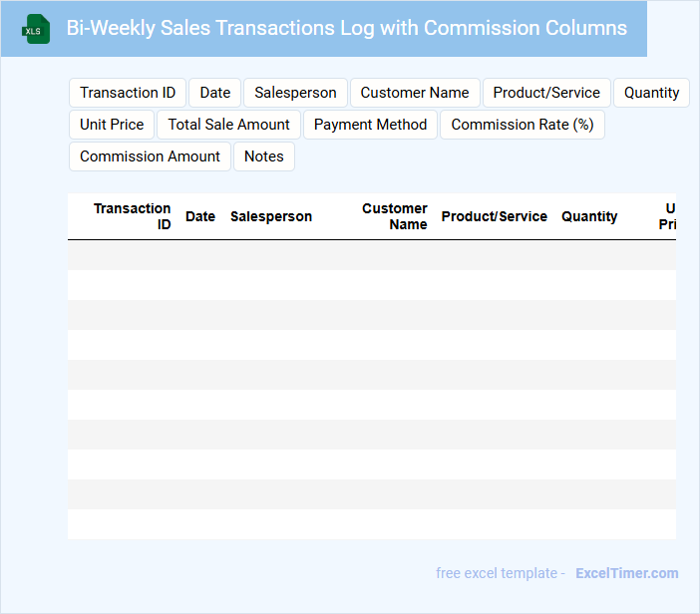Select the Transaction ID tag
The height and width of the screenshot is (614, 700).
pos(128,93)
